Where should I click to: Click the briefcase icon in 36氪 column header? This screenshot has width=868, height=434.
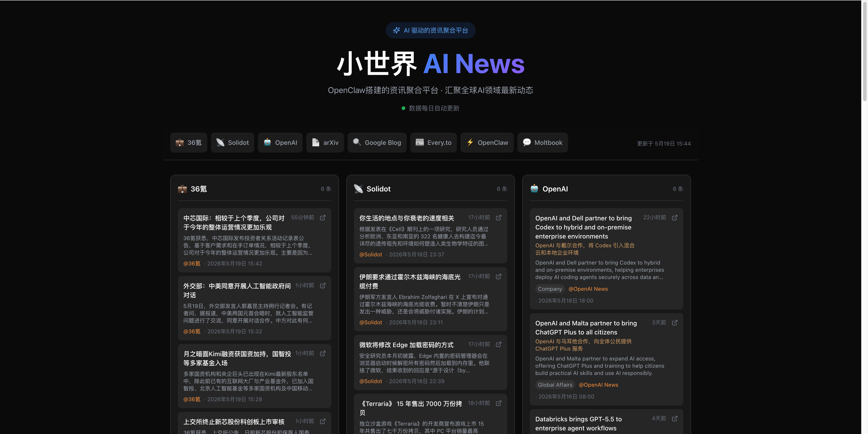[182, 189]
